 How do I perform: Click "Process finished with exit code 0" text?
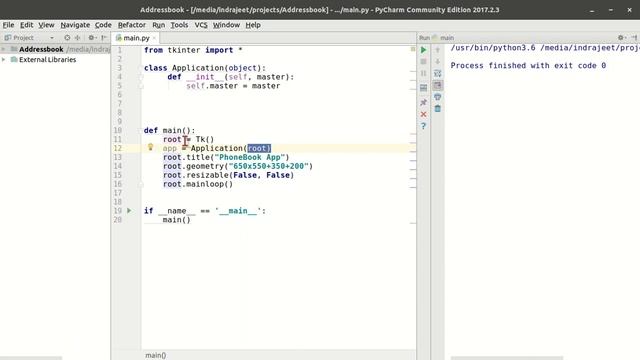pyautogui.click(x=528, y=65)
